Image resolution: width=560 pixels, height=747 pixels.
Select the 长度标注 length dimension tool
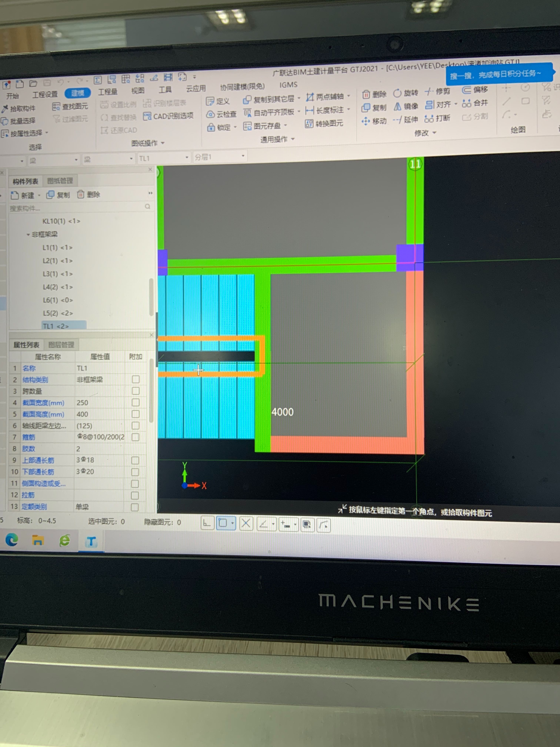pyautogui.click(x=325, y=110)
